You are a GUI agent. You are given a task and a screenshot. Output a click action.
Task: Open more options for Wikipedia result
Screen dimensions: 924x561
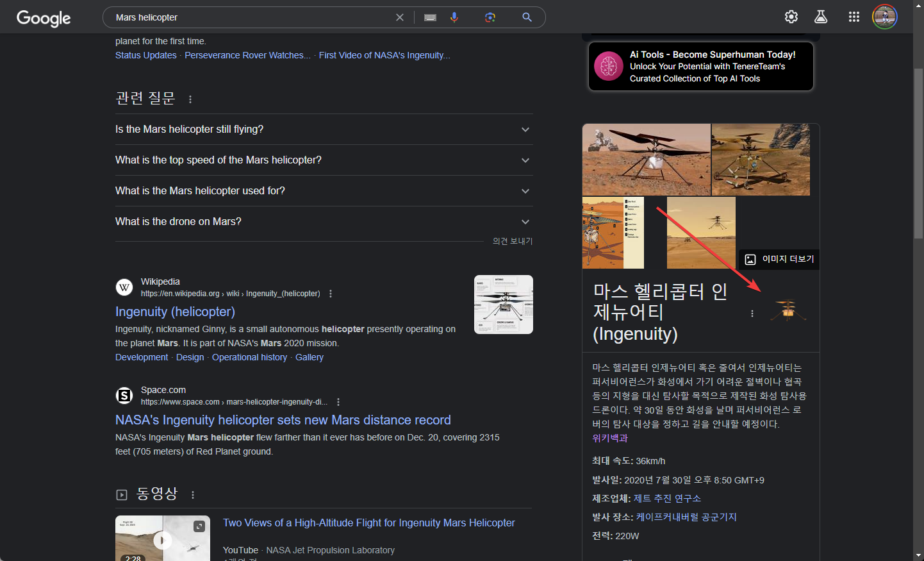331,294
